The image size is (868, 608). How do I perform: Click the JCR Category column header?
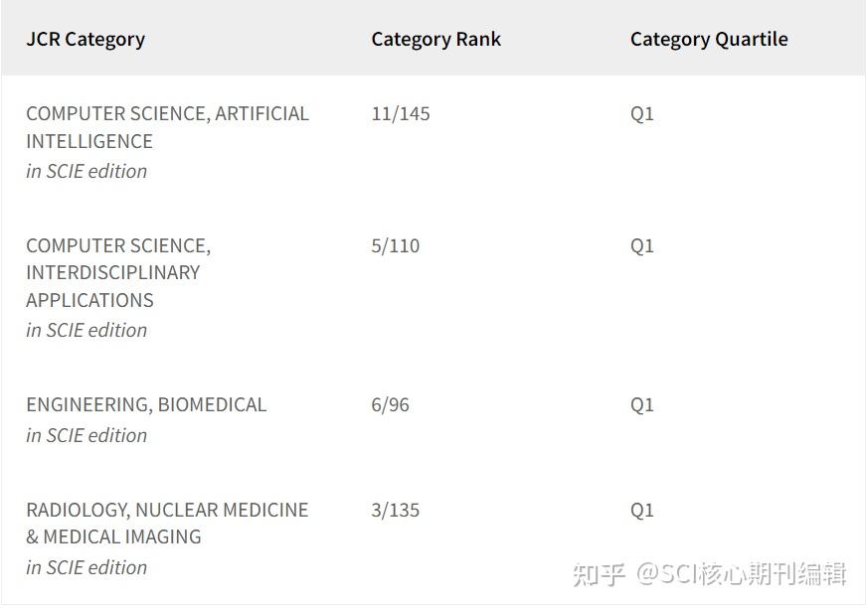(86, 40)
